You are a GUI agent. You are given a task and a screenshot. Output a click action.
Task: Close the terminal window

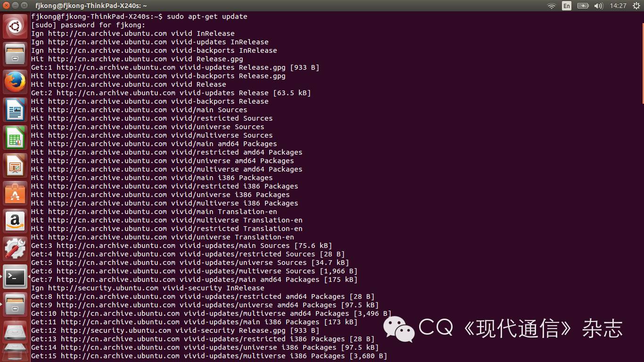point(6,6)
